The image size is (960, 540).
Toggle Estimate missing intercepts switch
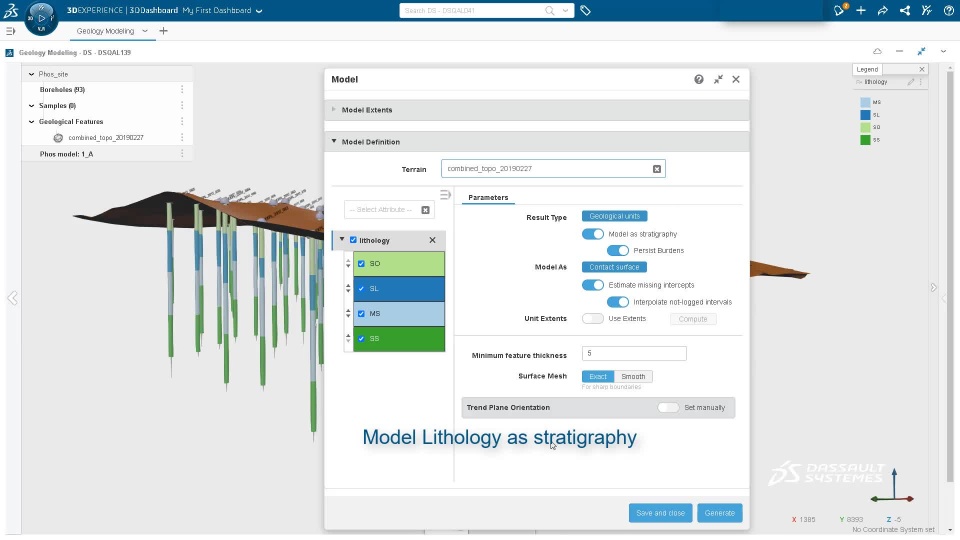[593, 285]
